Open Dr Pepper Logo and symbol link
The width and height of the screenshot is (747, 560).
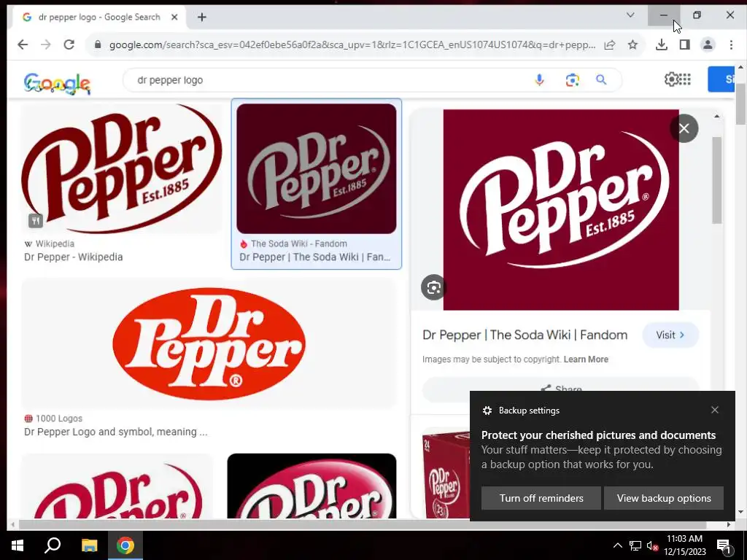116,432
